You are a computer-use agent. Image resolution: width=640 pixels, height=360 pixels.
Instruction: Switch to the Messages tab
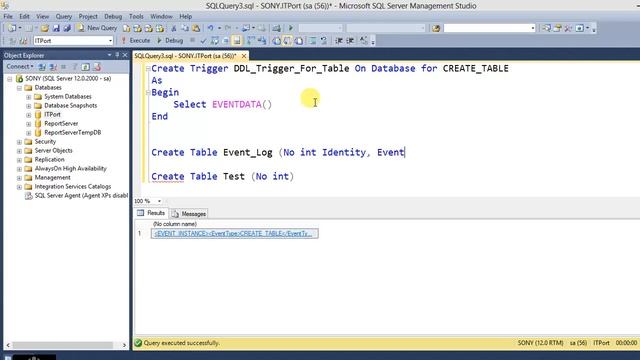pyautogui.click(x=189, y=213)
